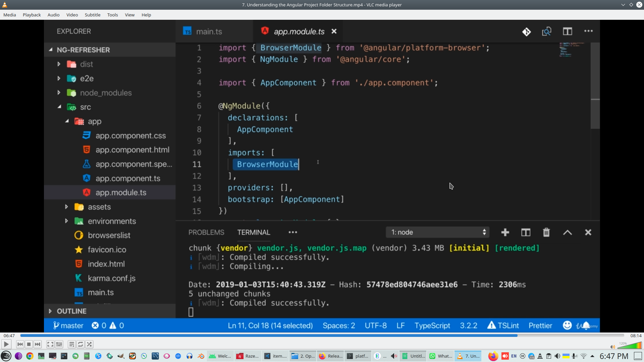Viewport: 644px width, 362px height.
Task: Go to previous media track
Action: point(20,344)
